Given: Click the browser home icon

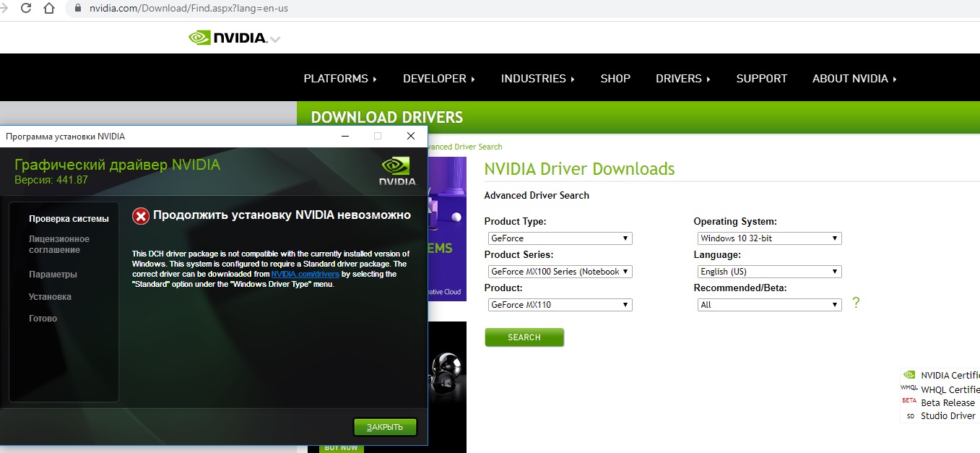Looking at the screenshot, I should [49, 9].
